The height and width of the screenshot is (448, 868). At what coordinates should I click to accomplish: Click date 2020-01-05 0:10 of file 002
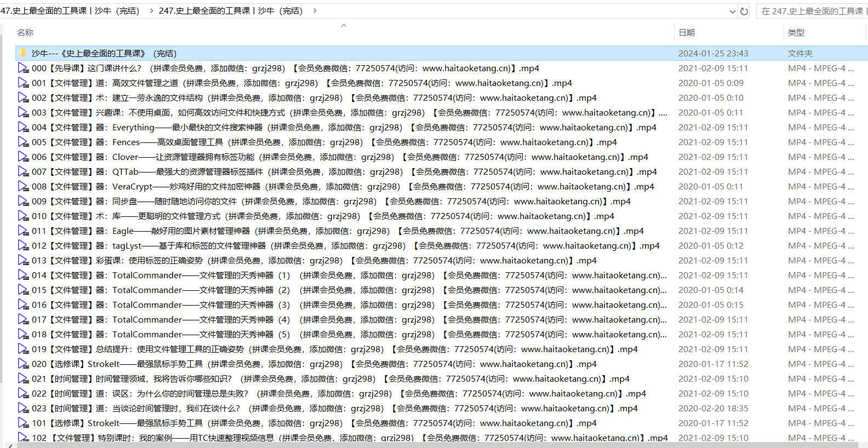(711, 97)
